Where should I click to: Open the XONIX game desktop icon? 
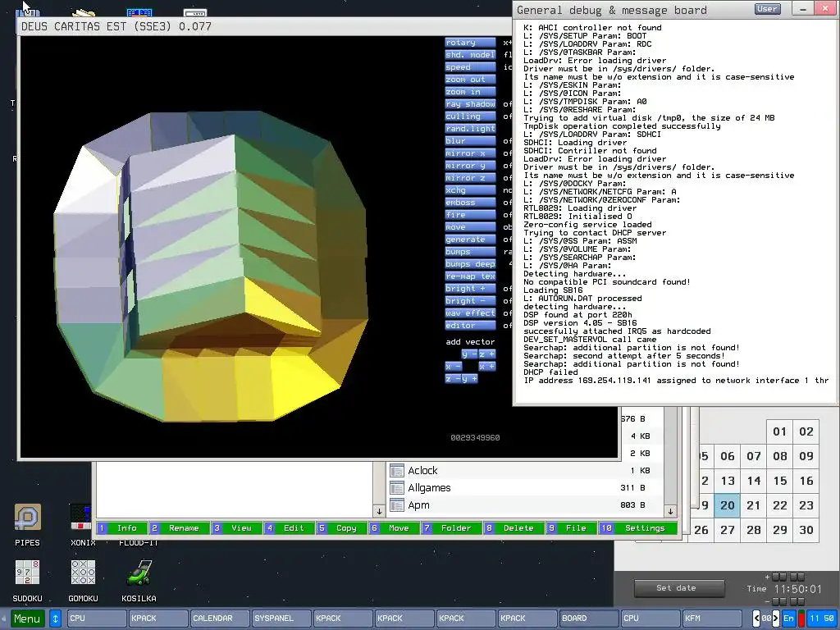(81, 517)
